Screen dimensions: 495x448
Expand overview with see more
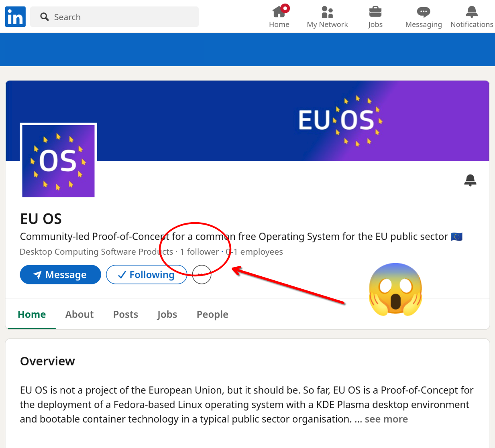coord(386,419)
